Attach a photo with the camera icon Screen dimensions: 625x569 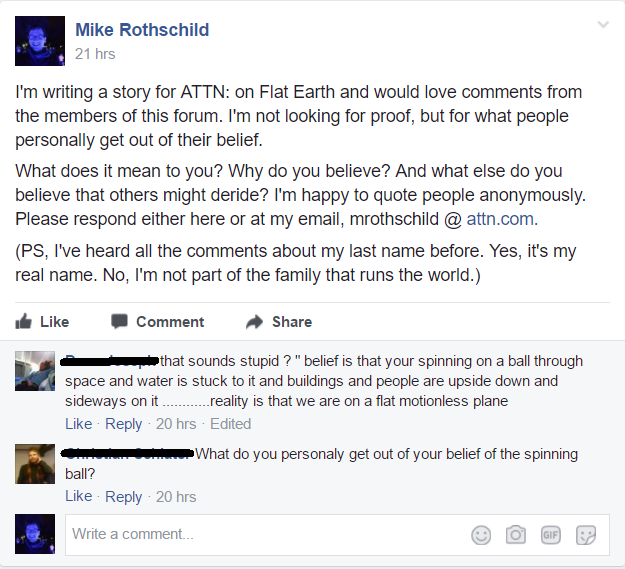(x=516, y=535)
